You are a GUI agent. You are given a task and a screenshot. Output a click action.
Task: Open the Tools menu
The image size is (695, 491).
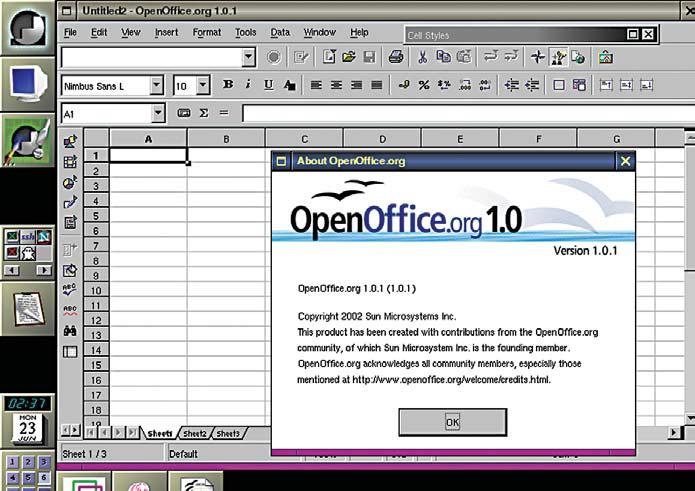tap(246, 32)
